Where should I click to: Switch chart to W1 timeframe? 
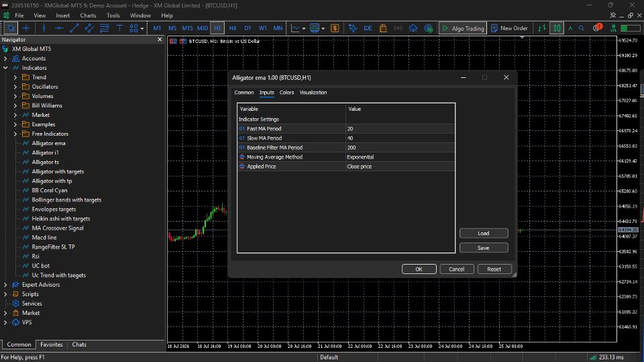pos(262,28)
